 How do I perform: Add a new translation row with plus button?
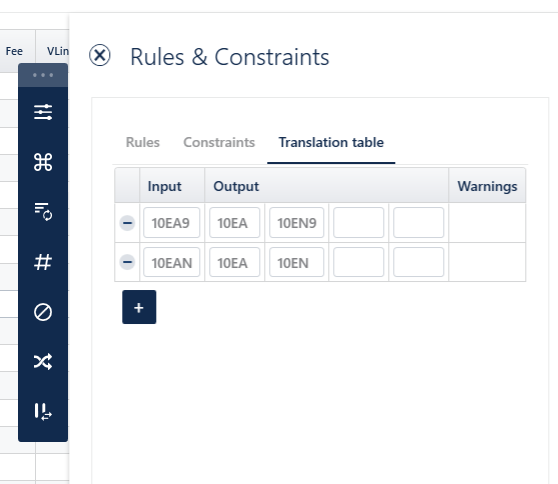point(139,307)
